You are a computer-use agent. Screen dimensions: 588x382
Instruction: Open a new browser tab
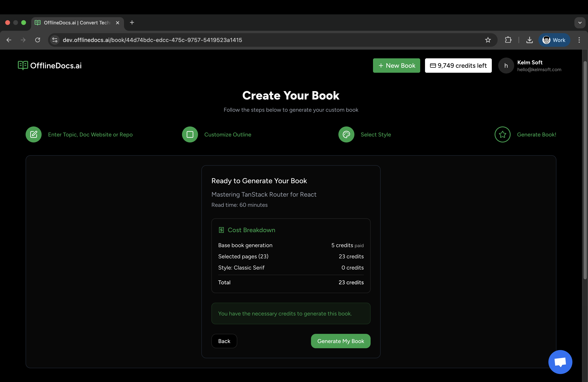click(132, 22)
